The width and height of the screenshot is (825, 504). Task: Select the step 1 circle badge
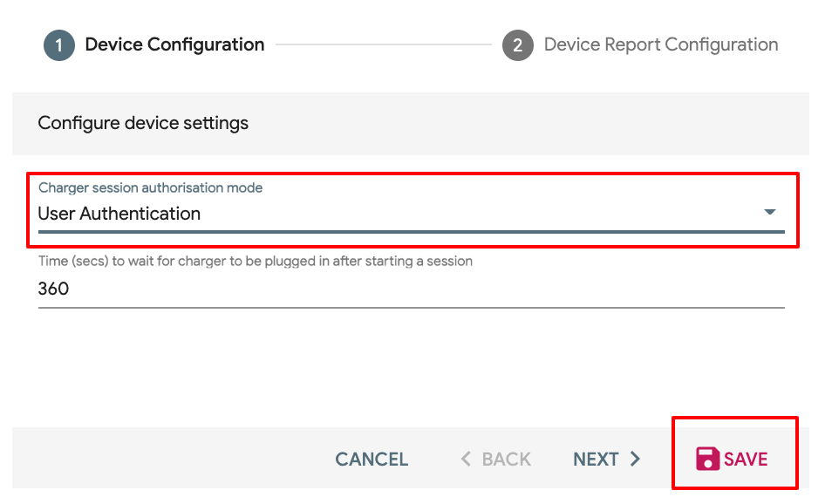(x=59, y=45)
